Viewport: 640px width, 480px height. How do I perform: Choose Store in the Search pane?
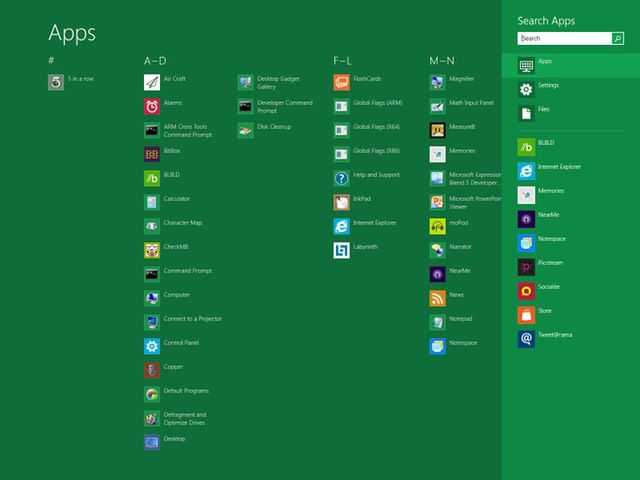pyautogui.click(x=571, y=315)
